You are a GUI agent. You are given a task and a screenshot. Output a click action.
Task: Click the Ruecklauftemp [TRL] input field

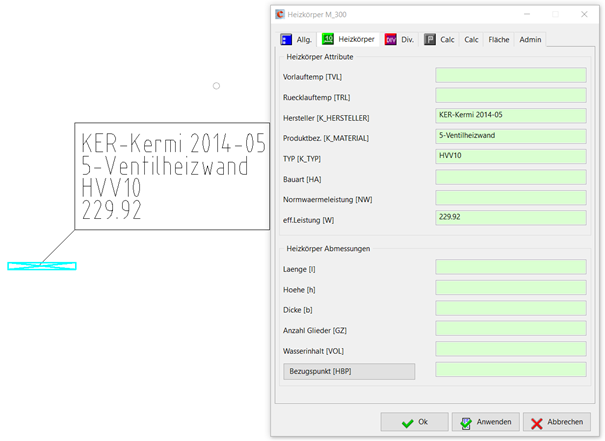tap(511, 95)
